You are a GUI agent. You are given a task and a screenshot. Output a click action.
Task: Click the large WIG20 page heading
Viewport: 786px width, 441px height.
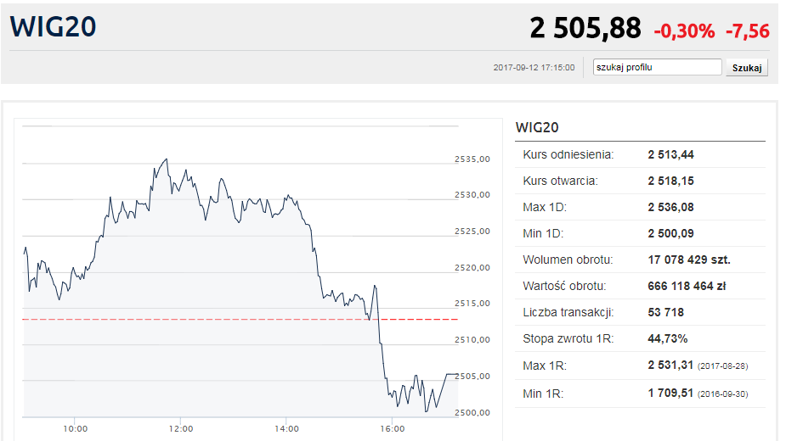tap(53, 28)
